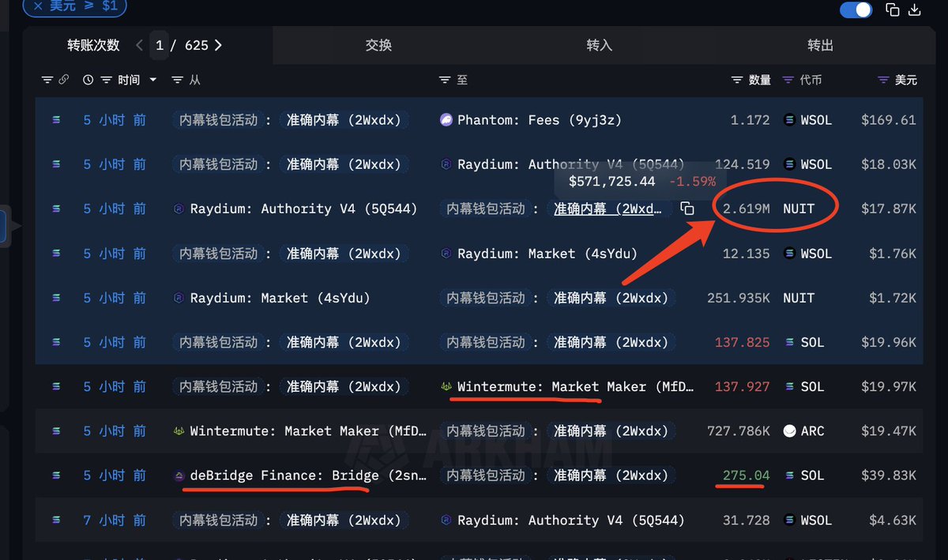Click the green 275.04 SOL amount
Screen dimensions: 948x560
[x=747, y=475]
